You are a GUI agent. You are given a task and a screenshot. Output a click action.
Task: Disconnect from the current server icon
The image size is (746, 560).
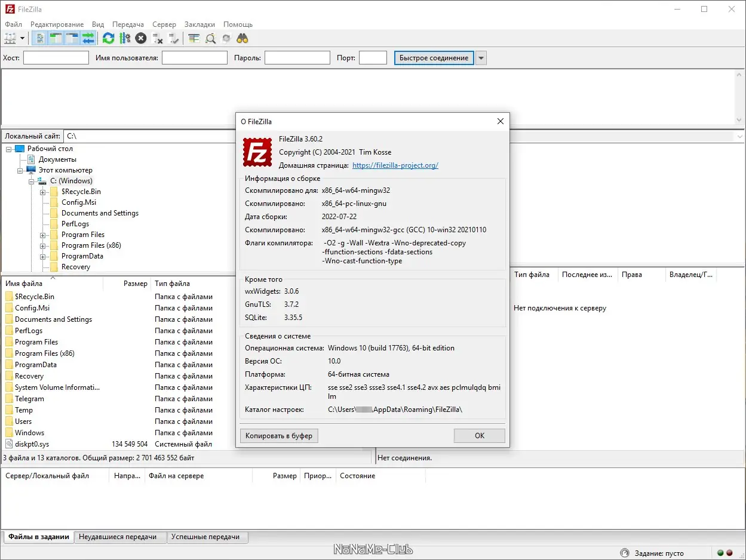(158, 38)
